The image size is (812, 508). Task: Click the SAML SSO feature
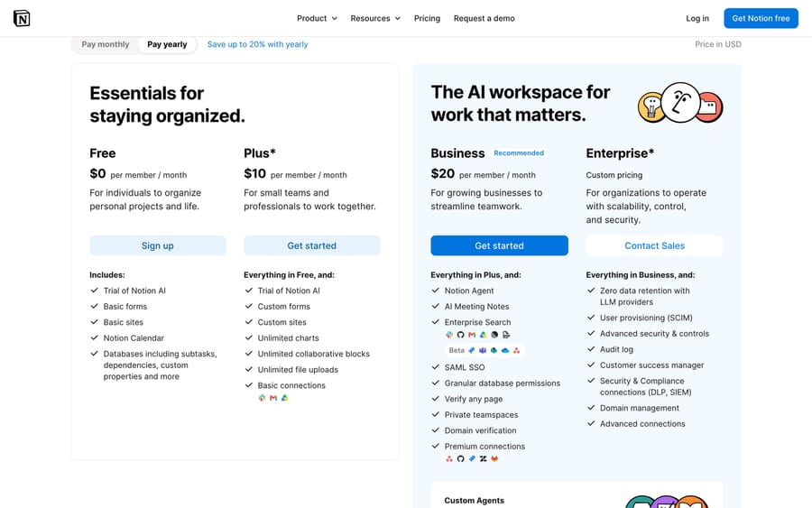pyautogui.click(x=465, y=367)
